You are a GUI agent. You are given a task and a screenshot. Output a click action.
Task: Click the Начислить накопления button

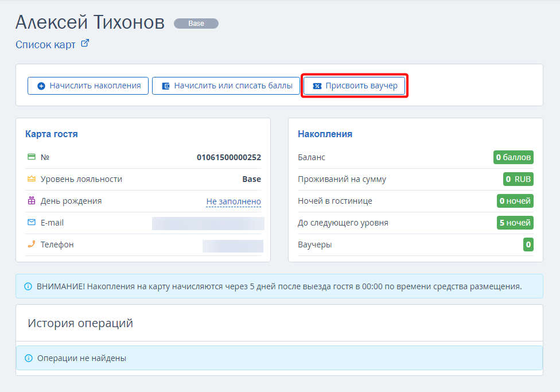(x=88, y=86)
